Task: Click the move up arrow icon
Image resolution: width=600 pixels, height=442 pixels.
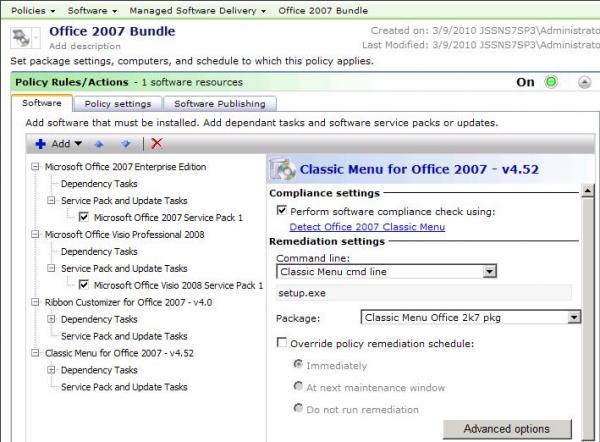Action: coord(99,144)
